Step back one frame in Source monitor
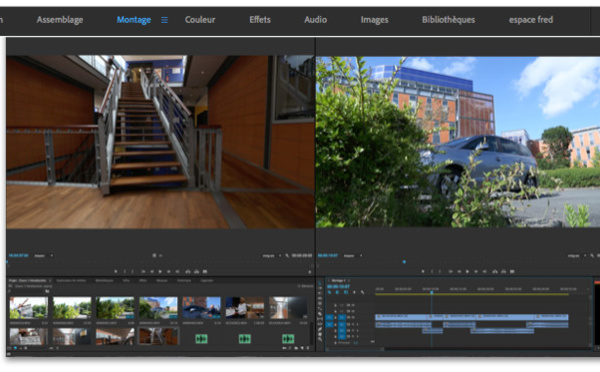The image size is (600, 372). (152, 271)
